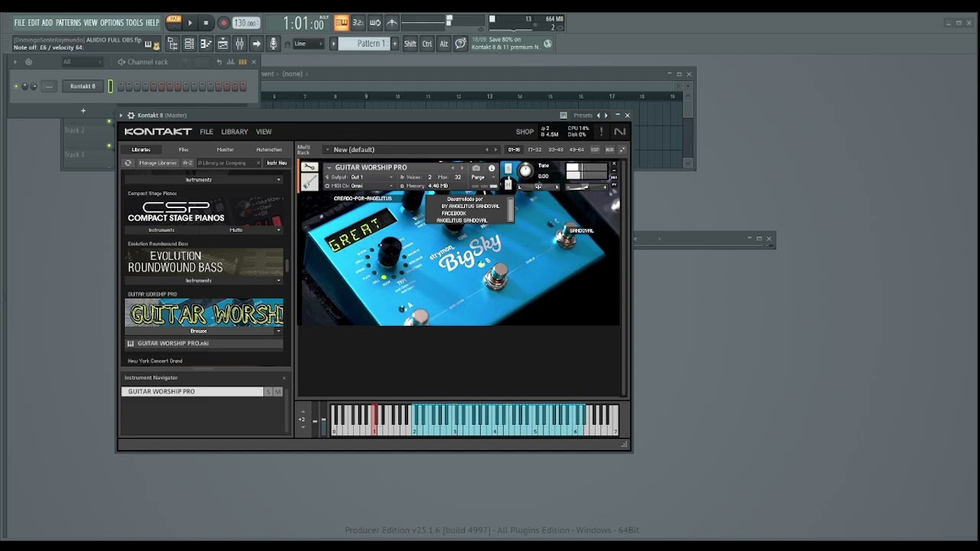Viewport: 980px width, 551px height.
Task: Refresh the Kontakt library list
Action: [x=128, y=163]
